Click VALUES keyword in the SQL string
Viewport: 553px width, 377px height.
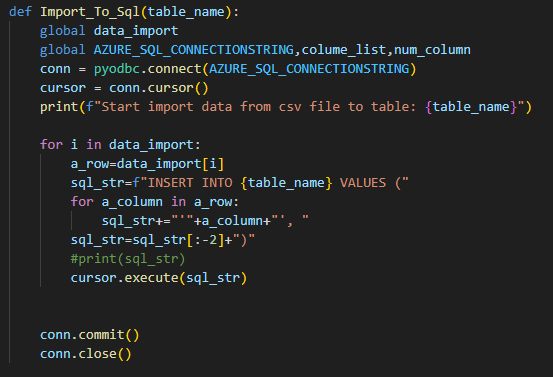[363, 183]
